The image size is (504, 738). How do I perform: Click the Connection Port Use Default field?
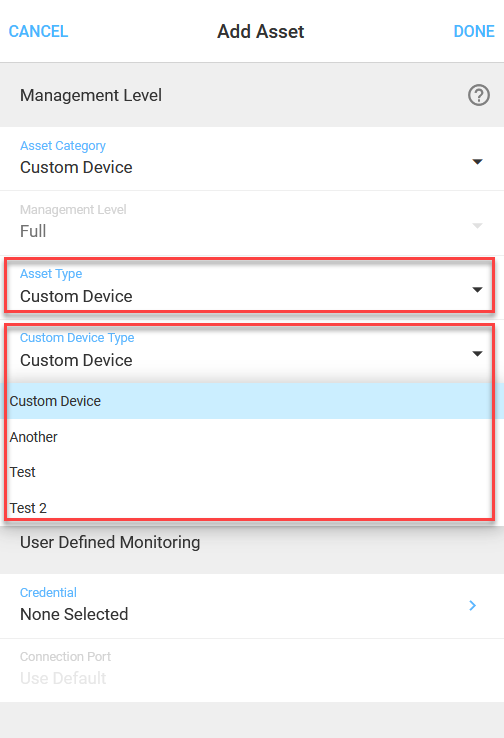[x=252, y=670]
